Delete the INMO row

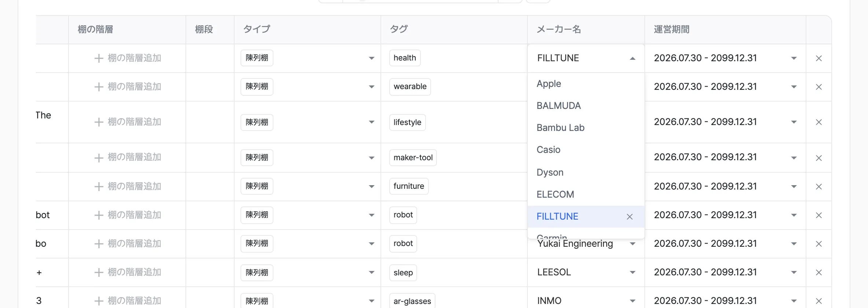click(x=819, y=301)
